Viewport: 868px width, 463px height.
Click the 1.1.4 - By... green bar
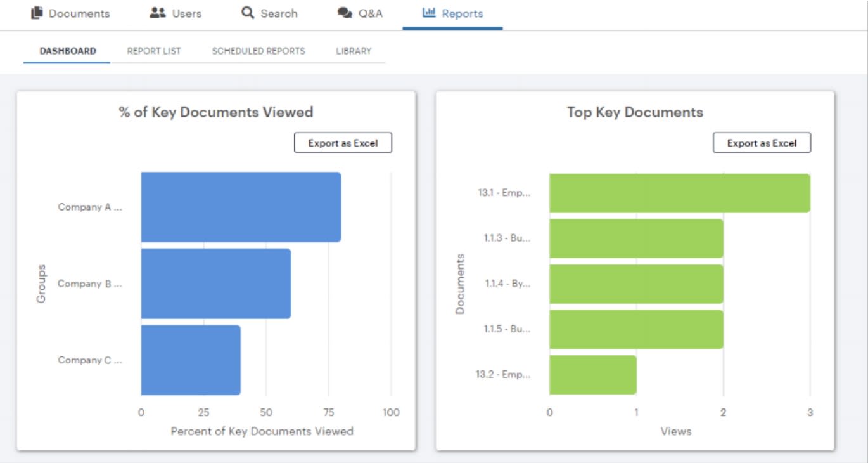tap(636, 284)
